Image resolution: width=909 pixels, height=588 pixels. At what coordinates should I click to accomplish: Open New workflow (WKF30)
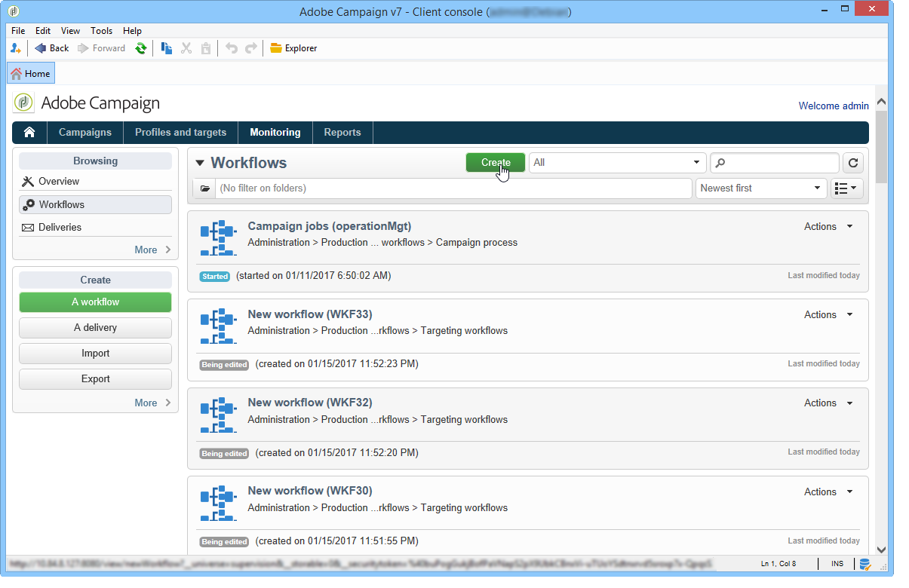[310, 491]
